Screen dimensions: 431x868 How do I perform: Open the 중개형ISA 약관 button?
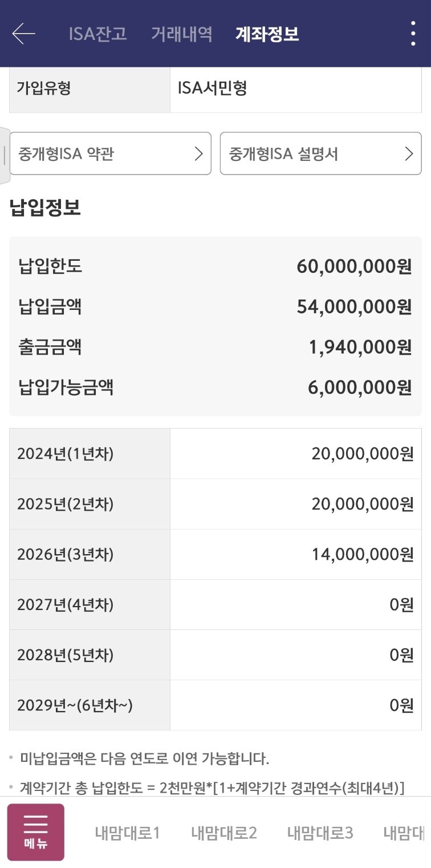coord(111,154)
